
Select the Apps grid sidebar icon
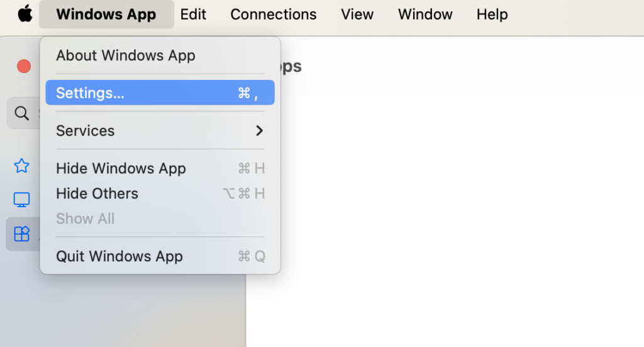click(22, 234)
